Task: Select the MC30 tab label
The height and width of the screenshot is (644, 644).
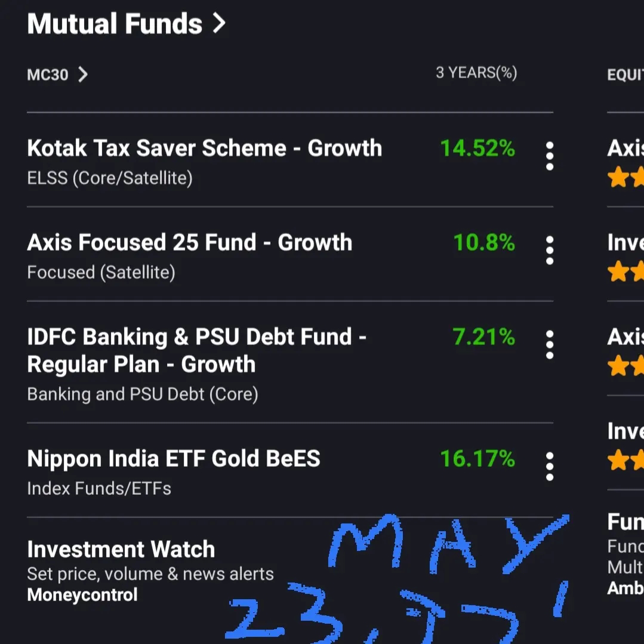Action: (x=48, y=75)
